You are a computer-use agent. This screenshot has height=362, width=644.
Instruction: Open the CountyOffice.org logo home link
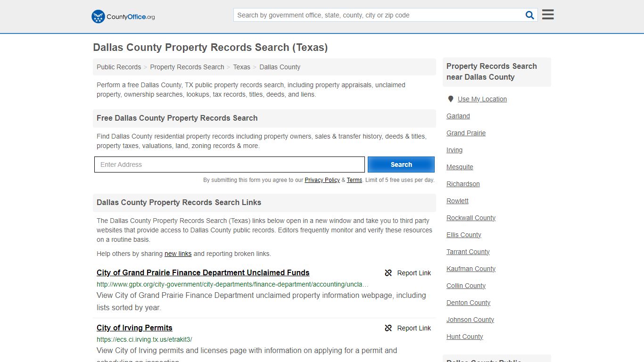pos(123,16)
